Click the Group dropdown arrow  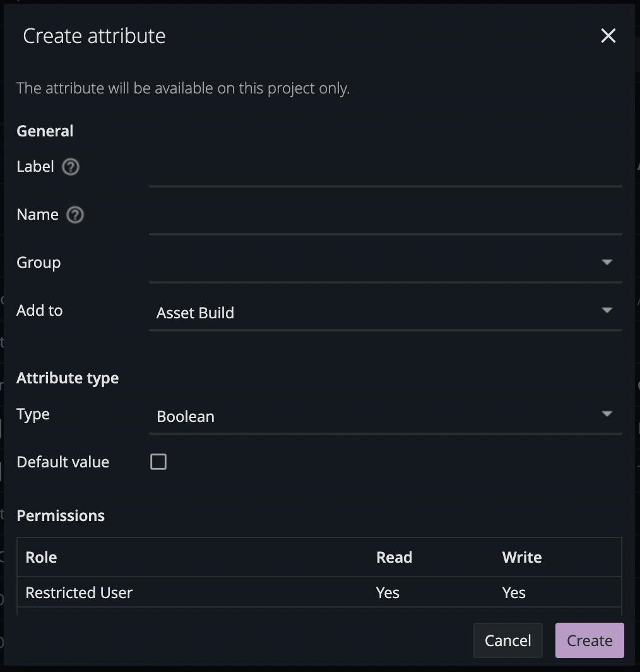click(607, 262)
